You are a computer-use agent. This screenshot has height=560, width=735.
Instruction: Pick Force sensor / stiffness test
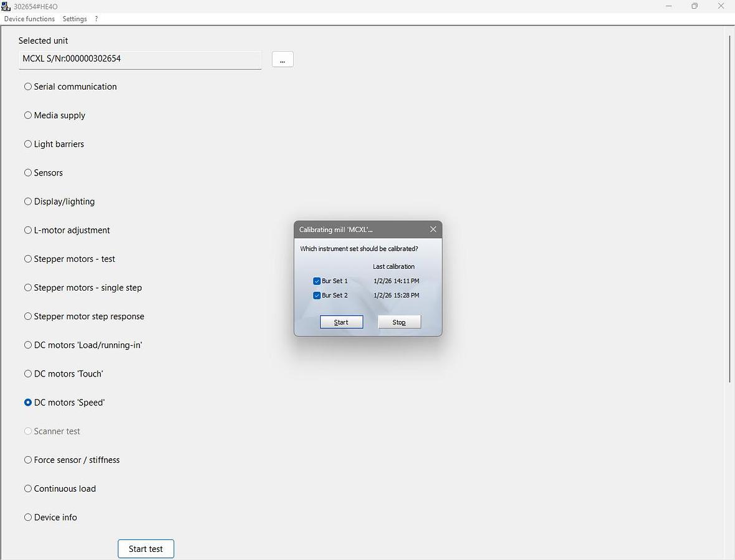[28, 460]
